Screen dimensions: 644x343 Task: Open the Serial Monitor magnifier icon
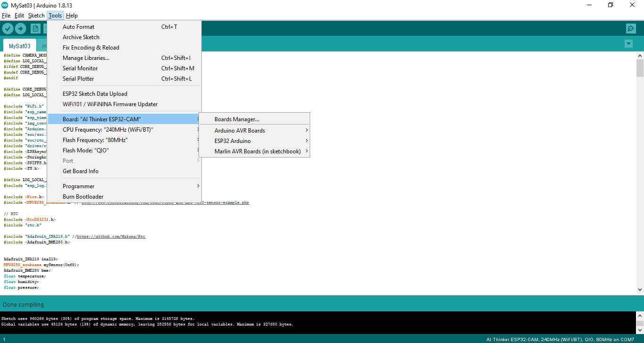pyautogui.click(x=631, y=29)
